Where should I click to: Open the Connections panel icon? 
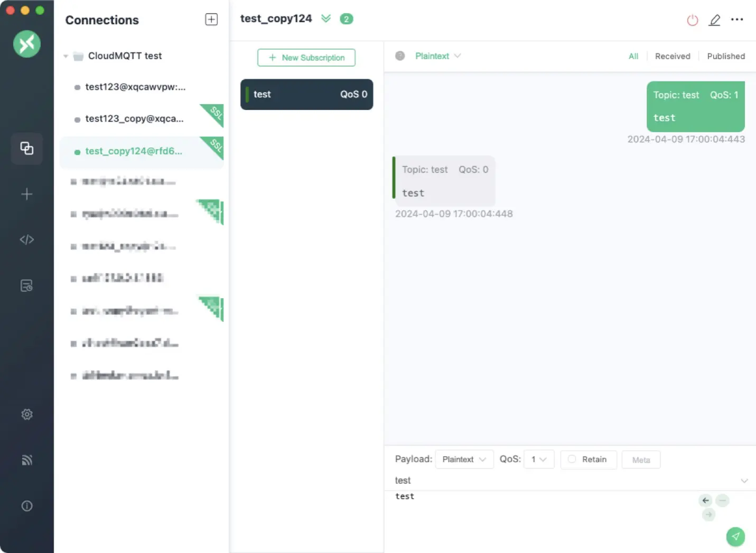26,149
